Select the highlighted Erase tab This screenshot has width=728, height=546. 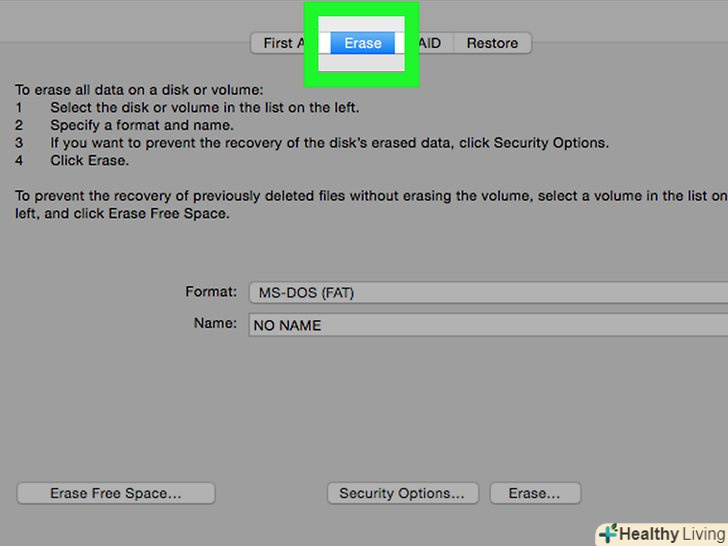pos(362,43)
